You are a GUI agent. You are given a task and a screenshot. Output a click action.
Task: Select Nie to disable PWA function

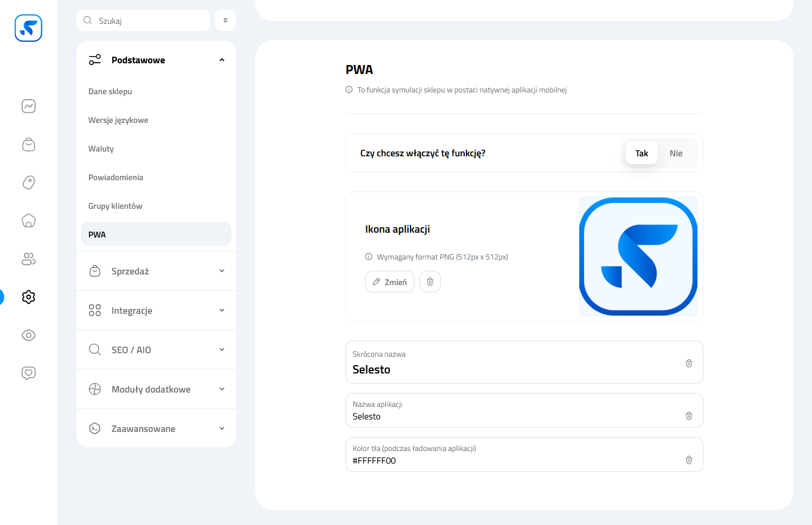pos(675,153)
